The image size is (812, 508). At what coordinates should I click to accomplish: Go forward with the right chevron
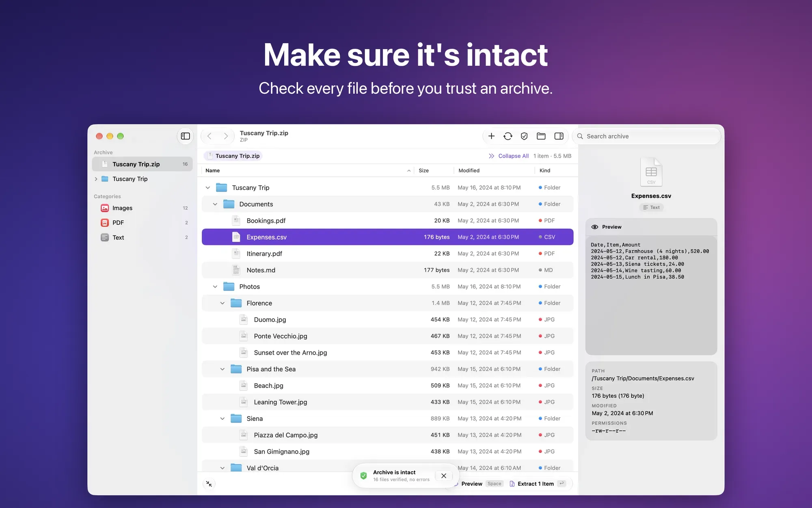[226, 136]
